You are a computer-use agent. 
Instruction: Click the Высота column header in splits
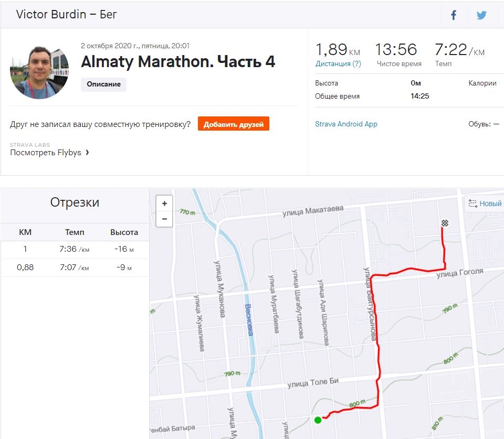coord(124,232)
